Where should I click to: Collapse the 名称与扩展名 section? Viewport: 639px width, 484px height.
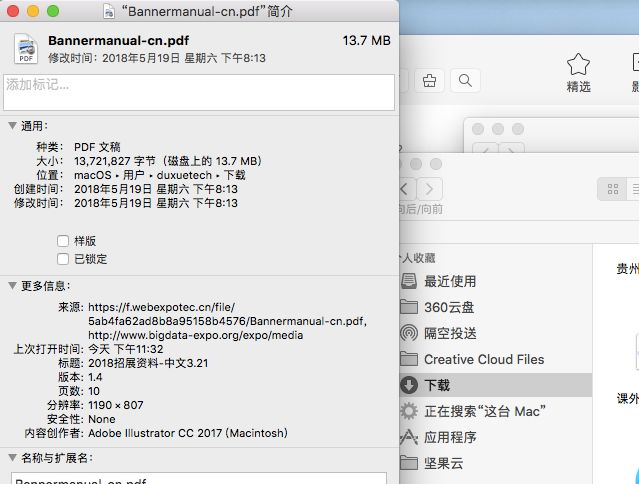pos(13,458)
